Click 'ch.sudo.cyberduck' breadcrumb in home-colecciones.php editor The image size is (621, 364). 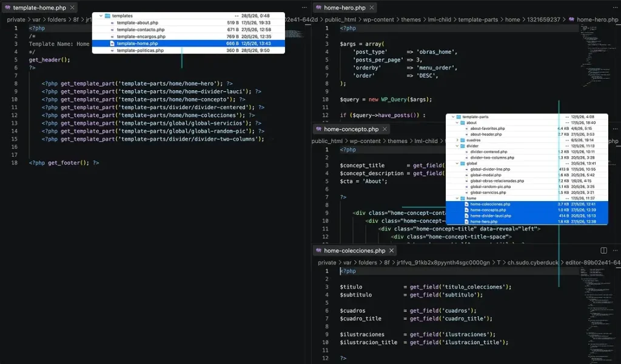pyautogui.click(x=532, y=262)
